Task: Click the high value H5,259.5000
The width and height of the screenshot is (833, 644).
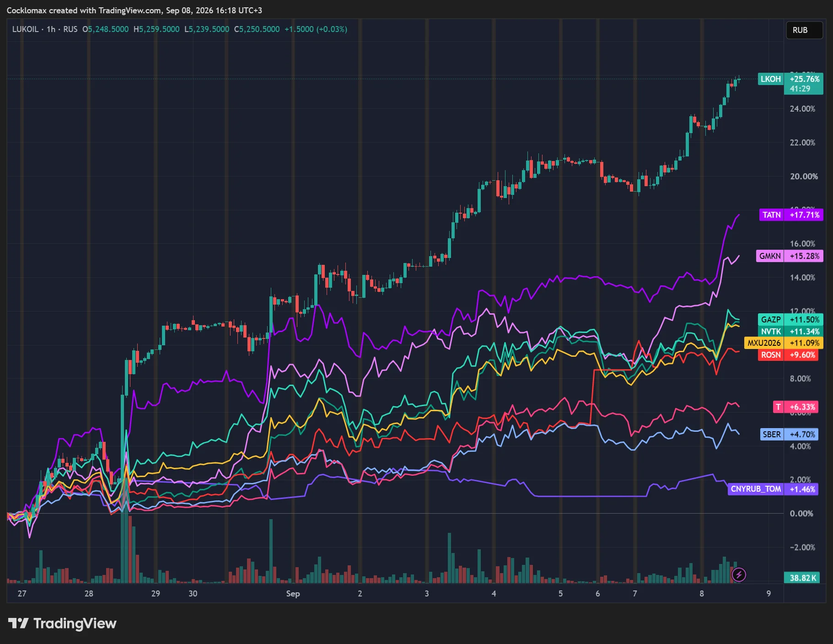Action: coord(156,29)
